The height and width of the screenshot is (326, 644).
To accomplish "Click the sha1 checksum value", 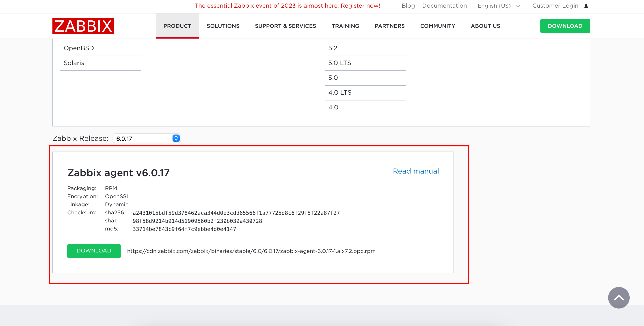I will (197, 221).
